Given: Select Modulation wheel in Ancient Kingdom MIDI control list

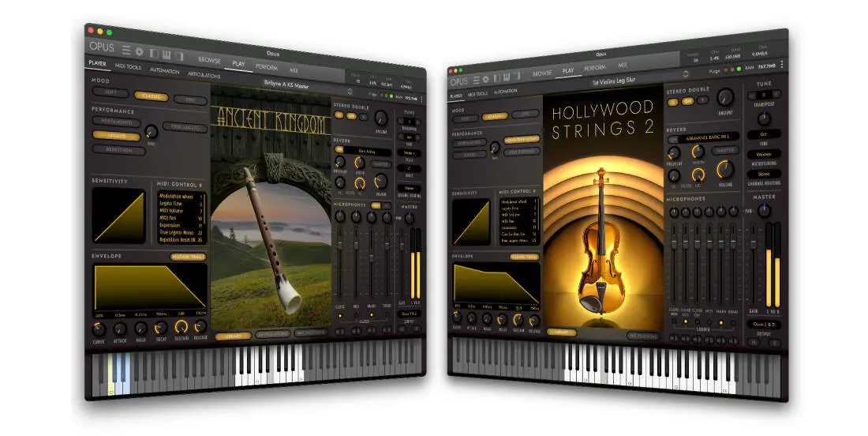Looking at the screenshot, I should coord(175,196).
